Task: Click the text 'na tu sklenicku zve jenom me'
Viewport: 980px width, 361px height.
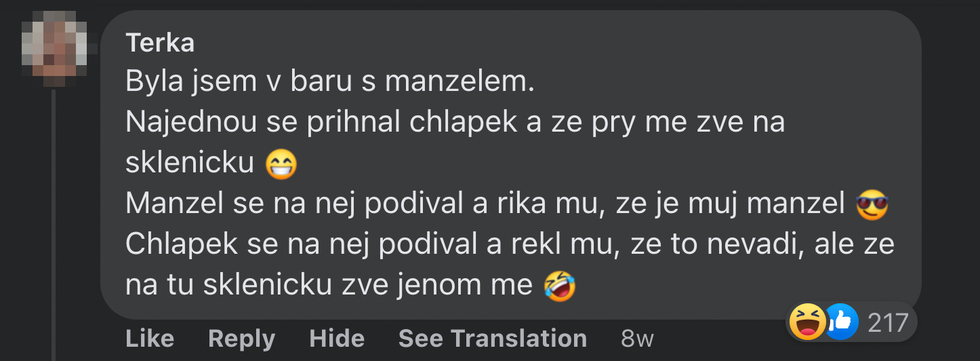Action: click(x=329, y=286)
